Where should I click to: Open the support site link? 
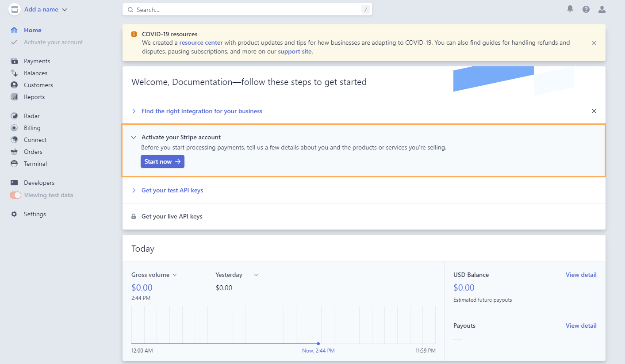pos(295,51)
